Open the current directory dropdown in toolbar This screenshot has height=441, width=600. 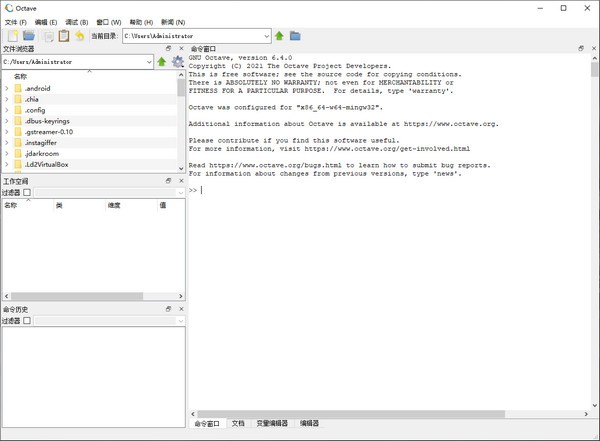[x=267, y=36]
